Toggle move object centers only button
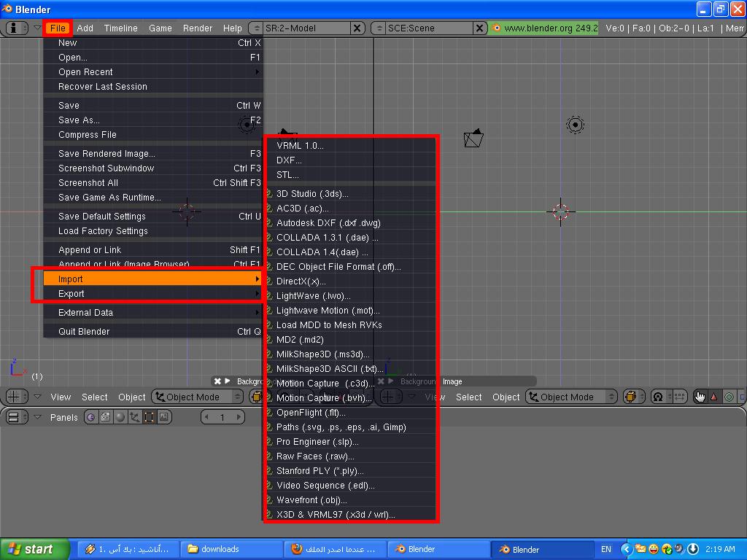Image resolution: width=747 pixels, height=560 pixels. coord(679,397)
